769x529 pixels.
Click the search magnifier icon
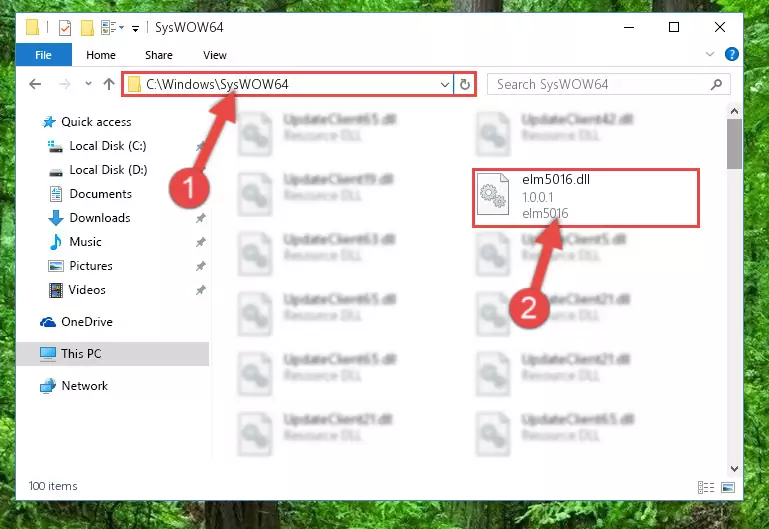click(716, 84)
